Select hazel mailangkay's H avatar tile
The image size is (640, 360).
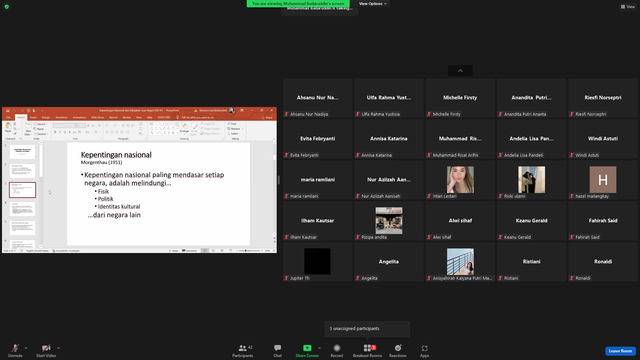pyautogui.click(x=603, y=180)
